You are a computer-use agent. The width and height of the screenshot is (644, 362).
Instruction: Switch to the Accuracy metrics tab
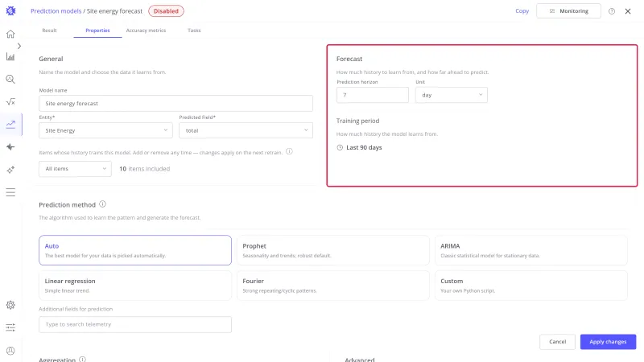point(146,31)
